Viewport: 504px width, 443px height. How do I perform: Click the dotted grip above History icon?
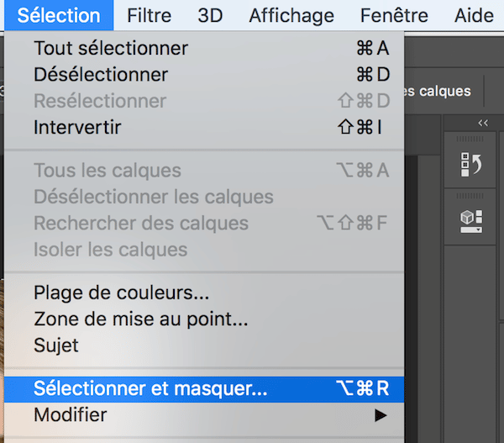tap(470, 139)
